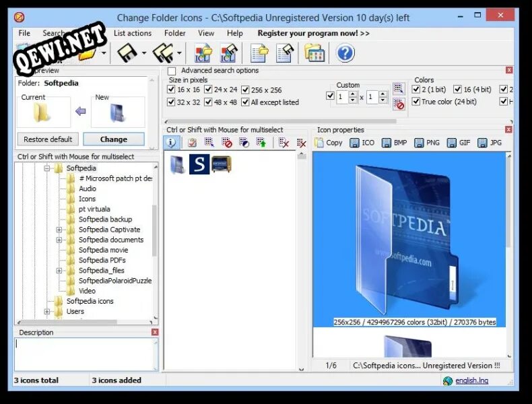Click the dotted grid with red X icon

pyautogui.click(x=284, y=143)
